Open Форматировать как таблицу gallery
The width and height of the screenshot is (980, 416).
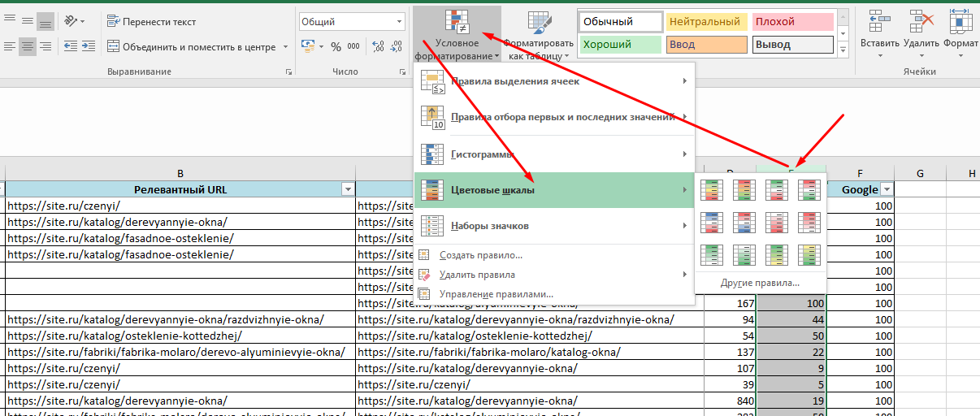[x=538, y=34]
